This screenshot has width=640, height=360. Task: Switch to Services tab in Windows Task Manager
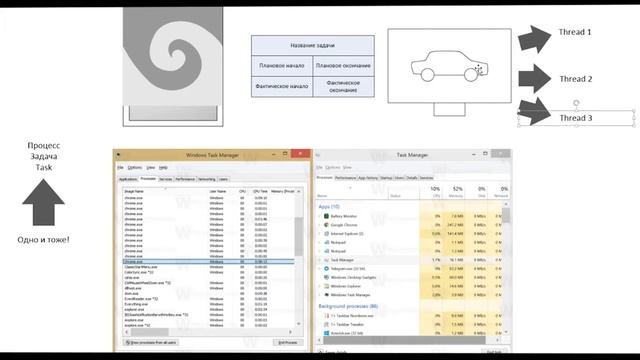pos(166,179)
